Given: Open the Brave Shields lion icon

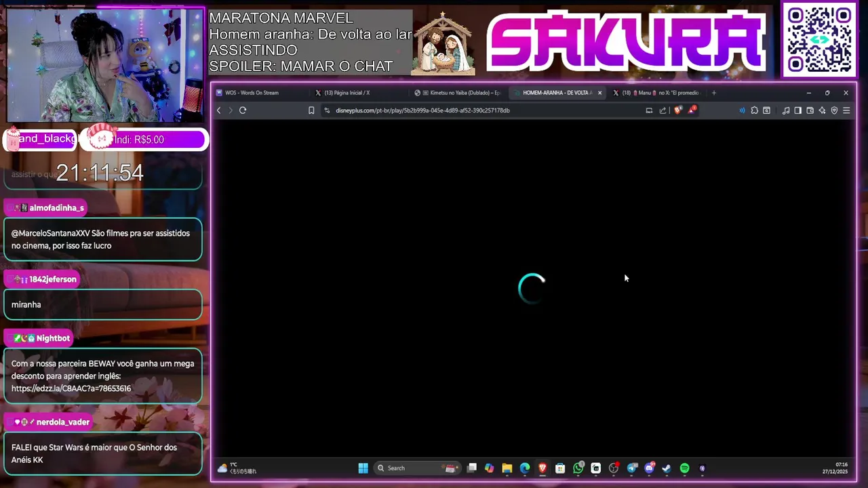Looking at the screenshot, I should pos(677,110).
